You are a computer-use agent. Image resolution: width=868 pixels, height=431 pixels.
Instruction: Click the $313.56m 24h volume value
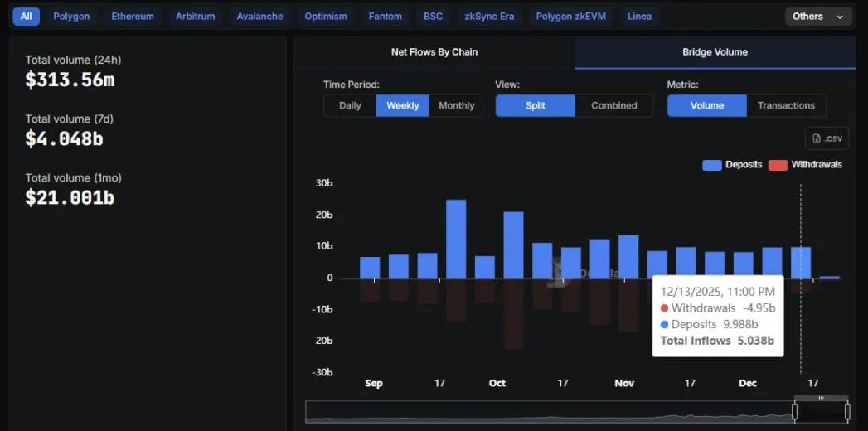(70, 80)
